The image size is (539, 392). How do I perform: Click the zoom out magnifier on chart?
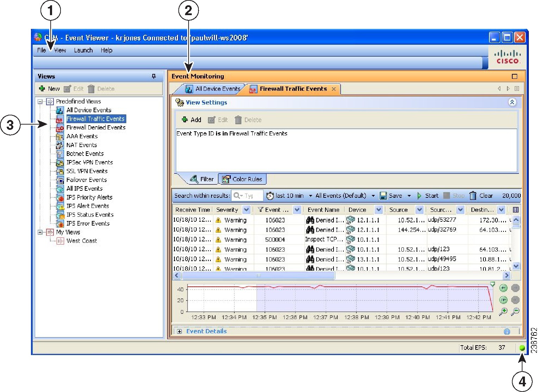(x=515, y=311)
